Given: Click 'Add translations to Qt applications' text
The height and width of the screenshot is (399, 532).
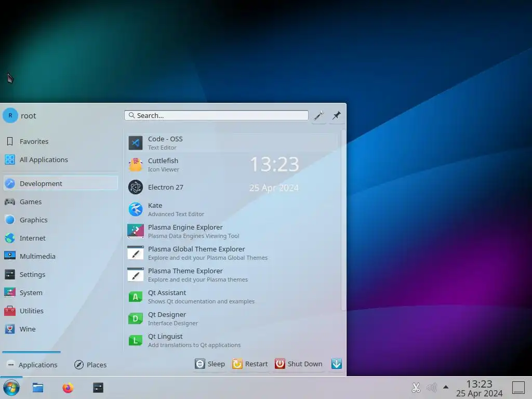Looking at the screenshot, I should tap(194, 345).
